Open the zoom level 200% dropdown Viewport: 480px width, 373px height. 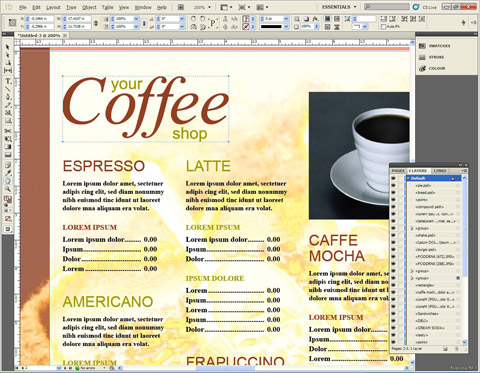pyautogui.click(x=210, y=7)
